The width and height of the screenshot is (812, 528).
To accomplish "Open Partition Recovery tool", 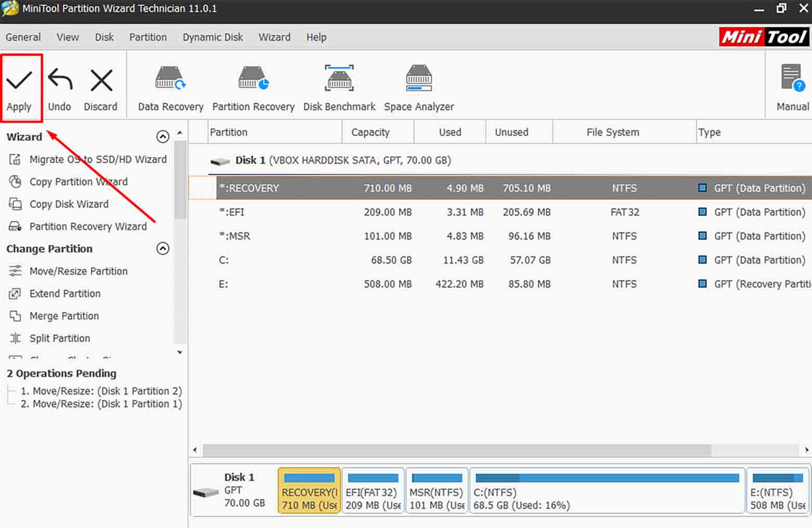I will click(253, 89).
